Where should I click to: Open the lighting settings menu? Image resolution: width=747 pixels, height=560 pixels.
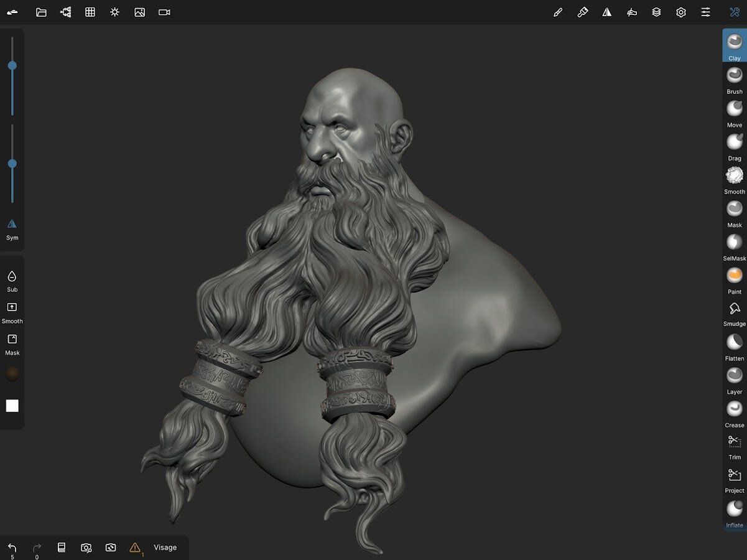coord(114,12)
